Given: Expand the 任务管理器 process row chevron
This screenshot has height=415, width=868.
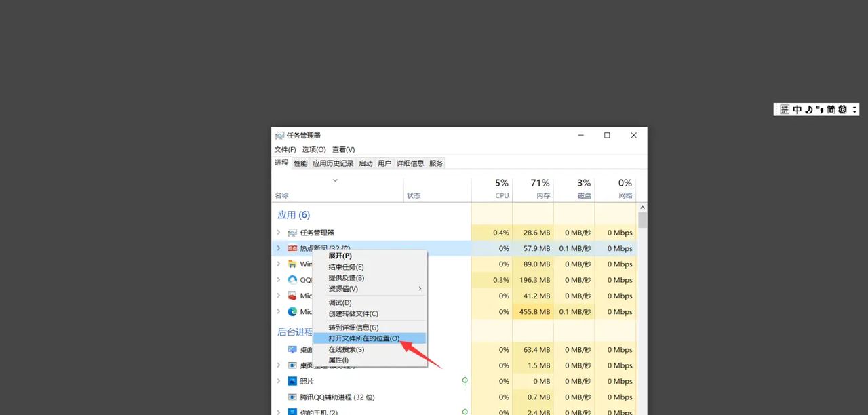Looking at the screenshot, I should pos(278,233).
